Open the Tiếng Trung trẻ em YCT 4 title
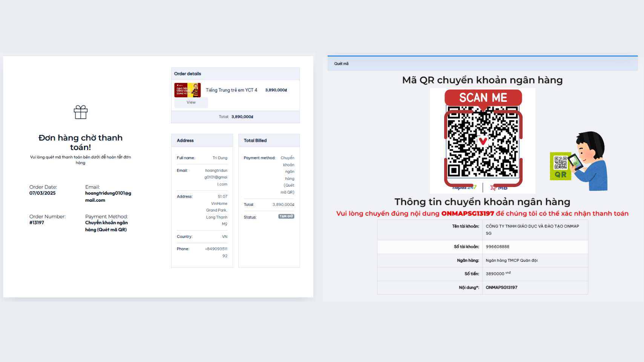 click(x=232, y=90)
